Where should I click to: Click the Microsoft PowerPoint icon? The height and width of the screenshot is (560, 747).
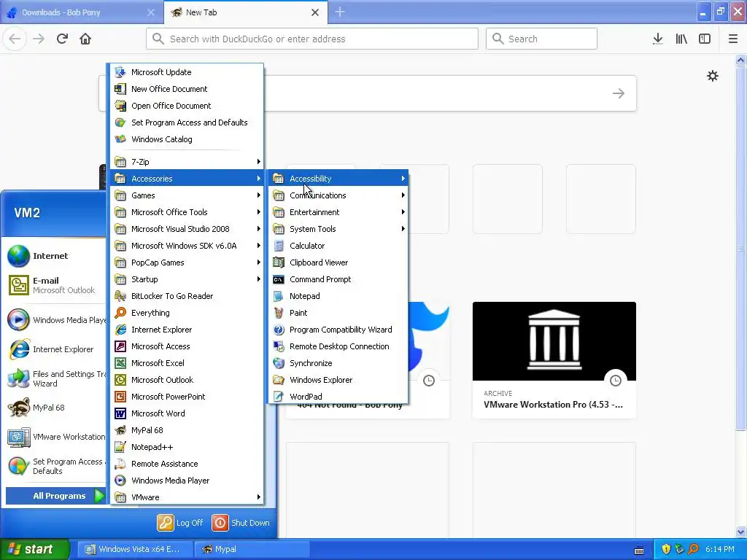(120, 397)
